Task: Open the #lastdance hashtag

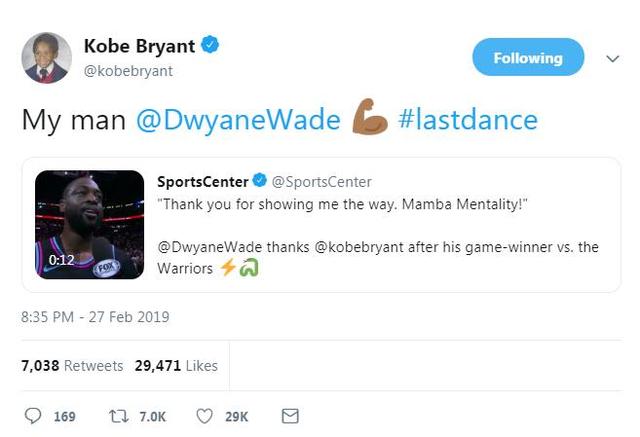Action: (468, 120)
